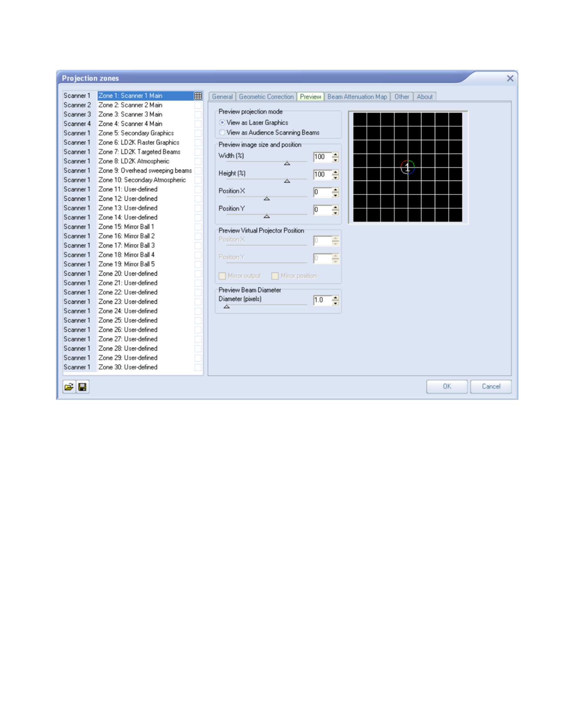Increase preview Position X with up spinner
This screenshot has width=562, height=728.
click(x=335, y=190)
